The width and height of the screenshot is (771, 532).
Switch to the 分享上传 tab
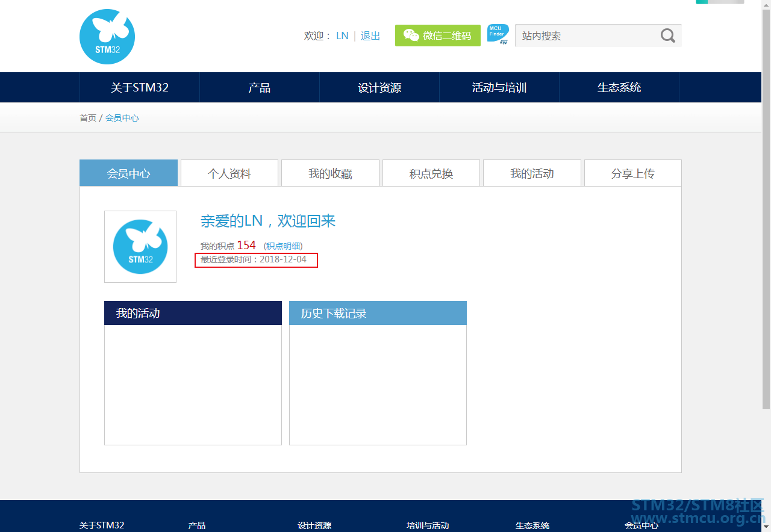pyautogui.click(x=633, y=173)
